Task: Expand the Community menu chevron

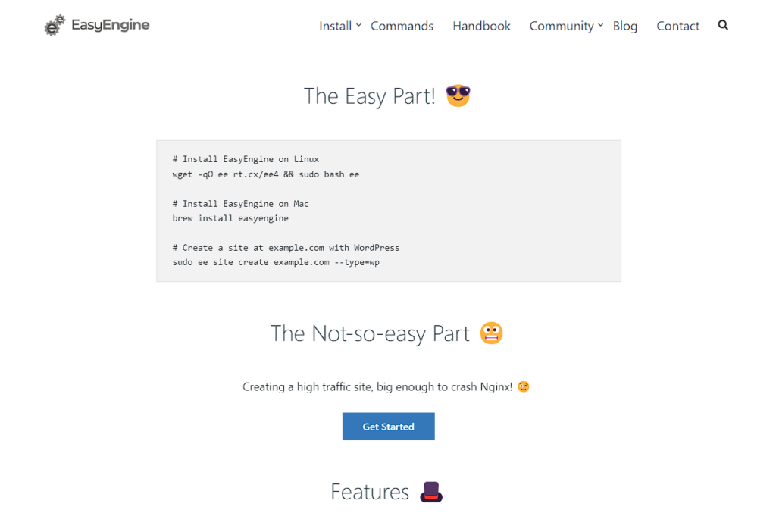Action: click(x=600, y=25)
